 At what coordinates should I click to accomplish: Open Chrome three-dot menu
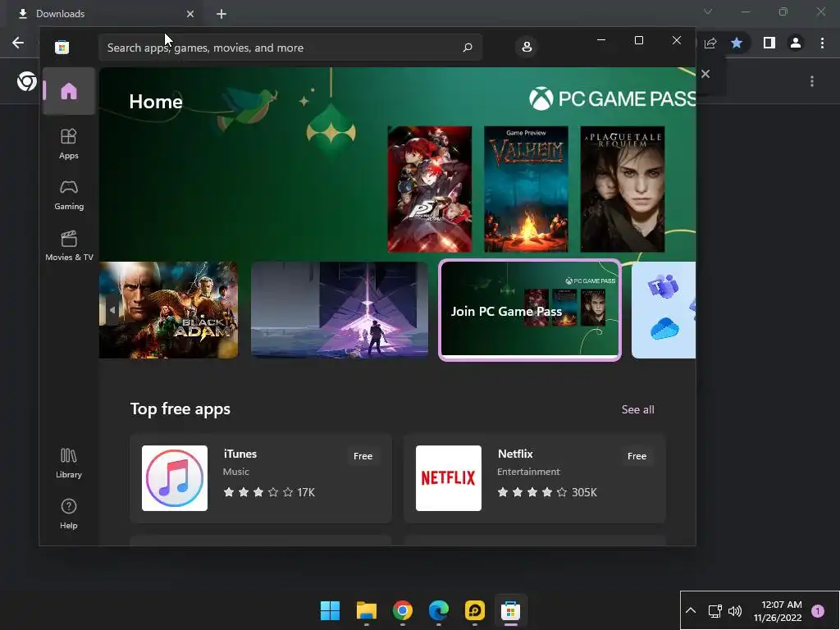[822, 43]
